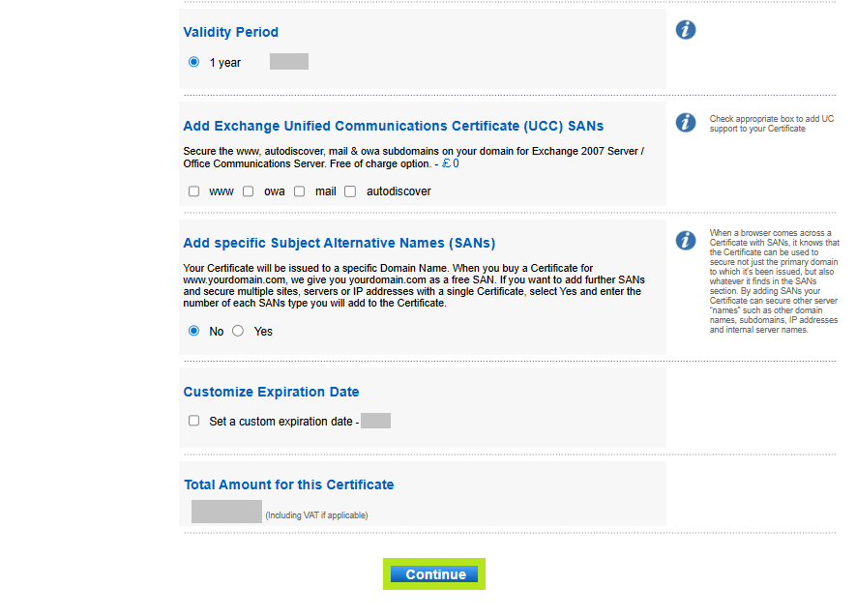This screenshot has width=857, height=616.
Task: Click the £0 price in the UCC description
Action: (x=450, y=163)
